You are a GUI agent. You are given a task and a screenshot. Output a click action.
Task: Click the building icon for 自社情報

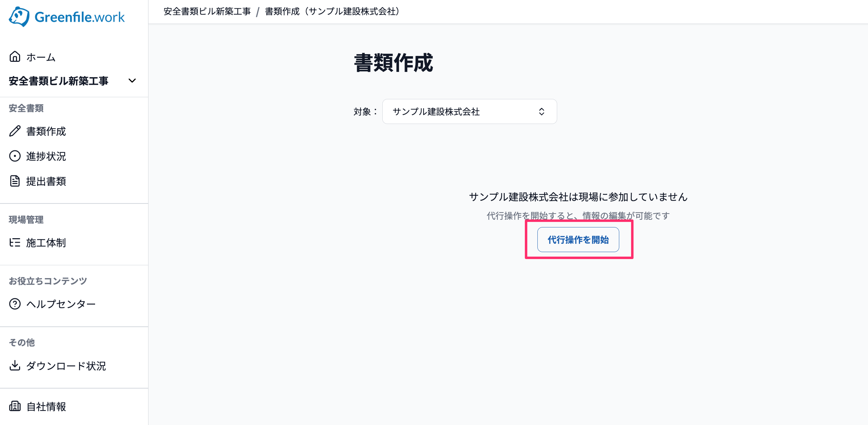coord(15,406)
